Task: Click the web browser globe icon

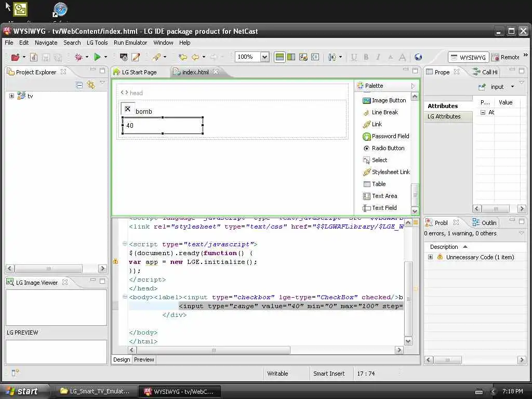Action: point(418,57)
